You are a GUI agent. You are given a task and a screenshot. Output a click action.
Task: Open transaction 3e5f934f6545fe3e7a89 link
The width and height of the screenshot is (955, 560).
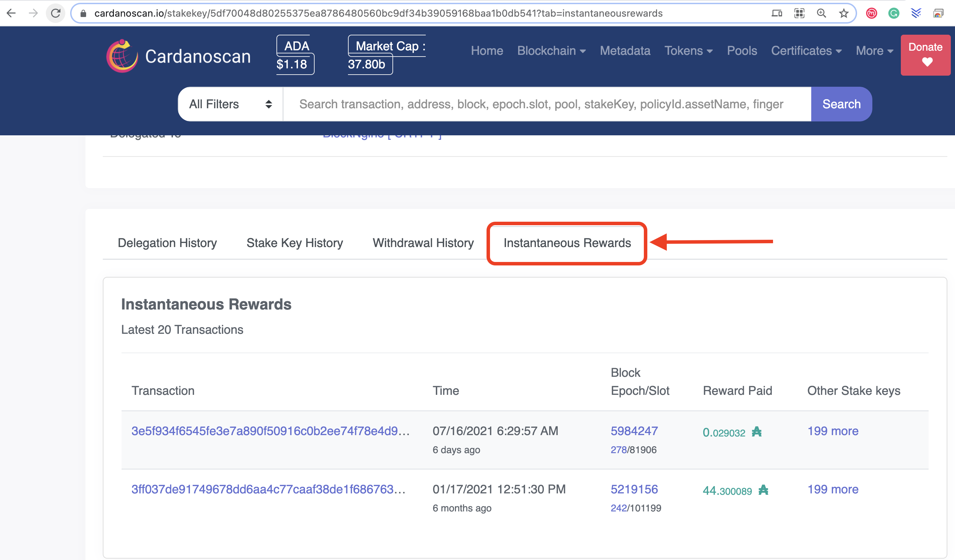270,431
